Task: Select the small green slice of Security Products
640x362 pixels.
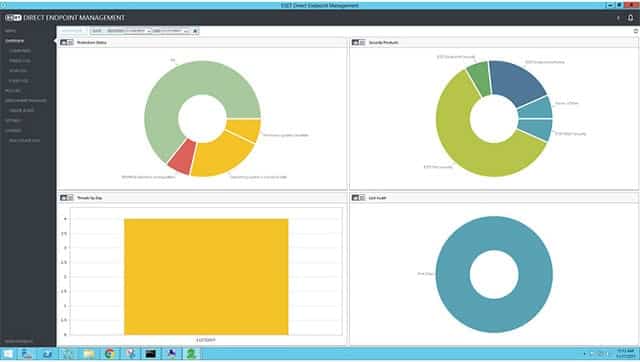Action: (x=480, y=78)
